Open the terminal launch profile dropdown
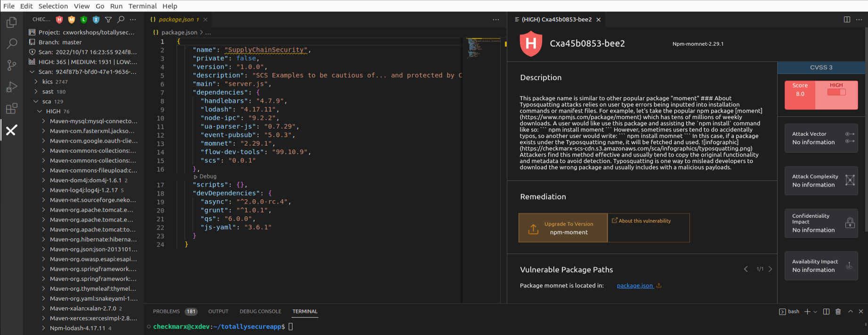868x335 pixels. pyautogui.click(x=815, y=311)
